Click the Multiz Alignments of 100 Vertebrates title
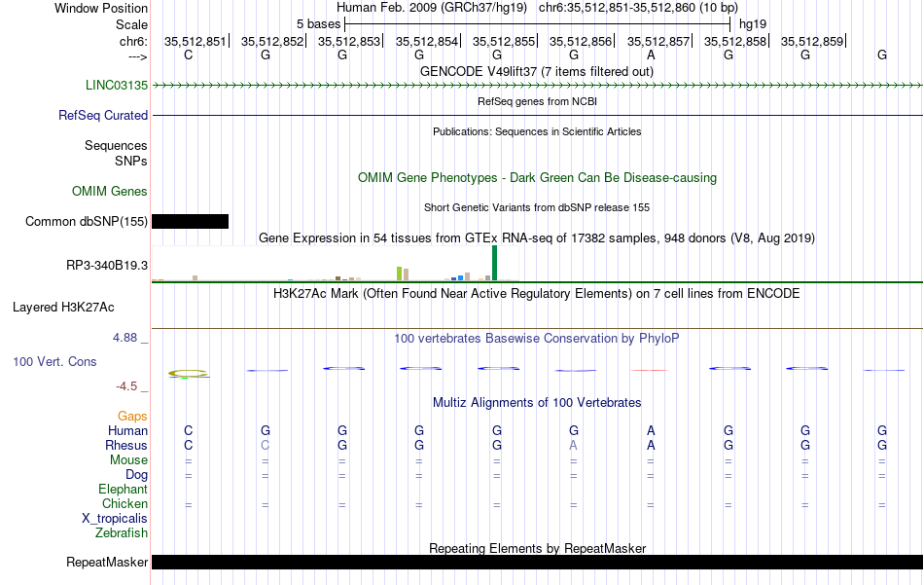 tap(537, 402)
